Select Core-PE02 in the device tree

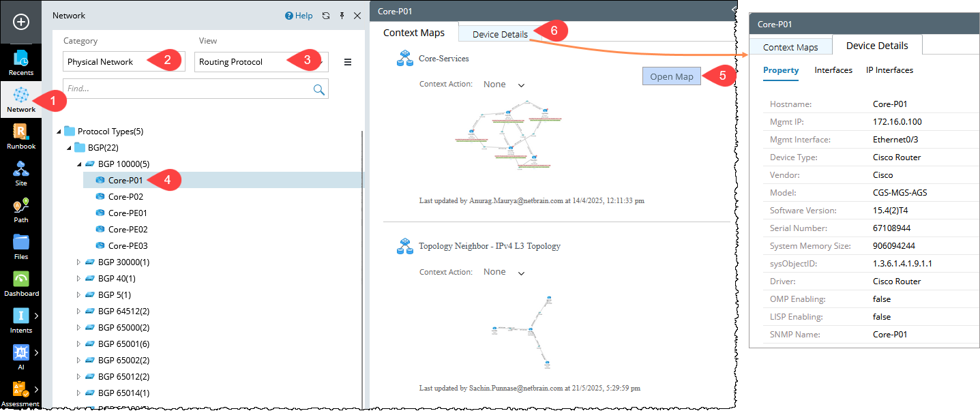coord(128,229)
